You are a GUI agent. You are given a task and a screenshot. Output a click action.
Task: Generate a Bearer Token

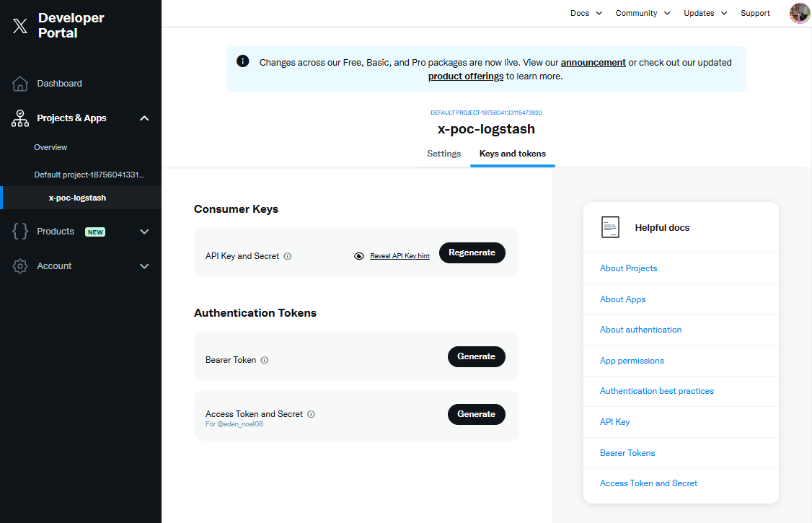click(x=477, y=357)
